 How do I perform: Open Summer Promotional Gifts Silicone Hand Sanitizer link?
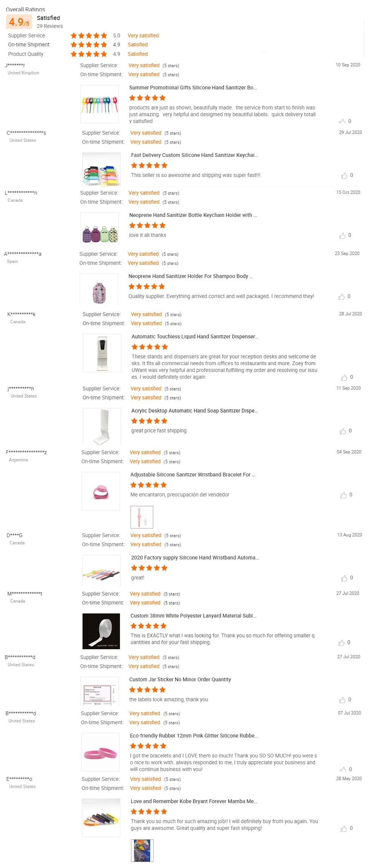(x=193, y=88)
